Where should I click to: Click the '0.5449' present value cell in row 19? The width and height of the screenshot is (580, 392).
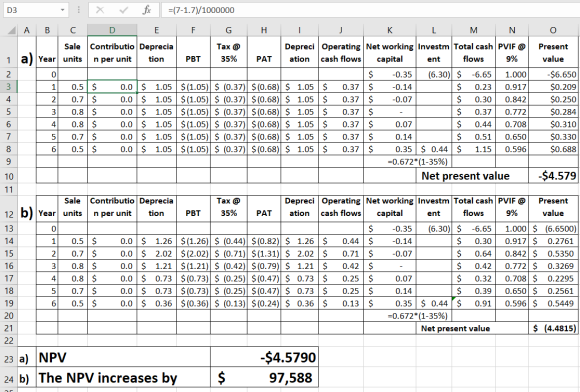tap(553, 303)
